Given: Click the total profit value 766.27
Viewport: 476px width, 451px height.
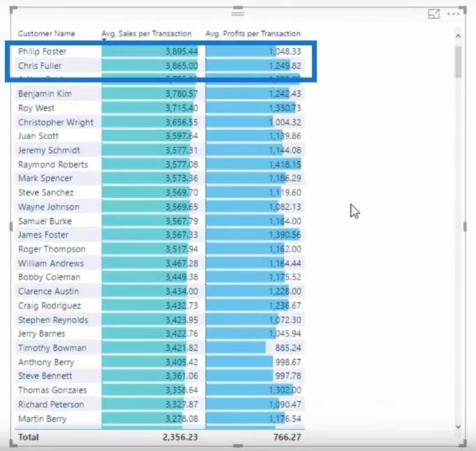Looking at the screenshot, I should [x=287, y=437].
